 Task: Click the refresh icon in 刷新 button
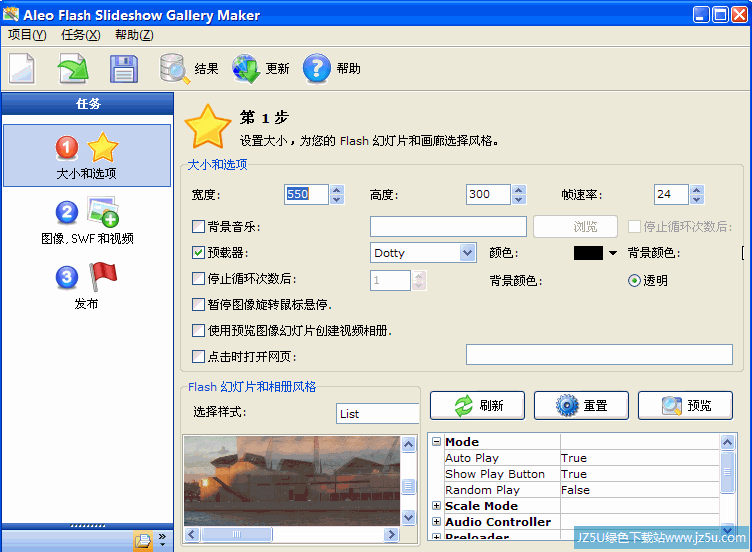pos(464,406)
